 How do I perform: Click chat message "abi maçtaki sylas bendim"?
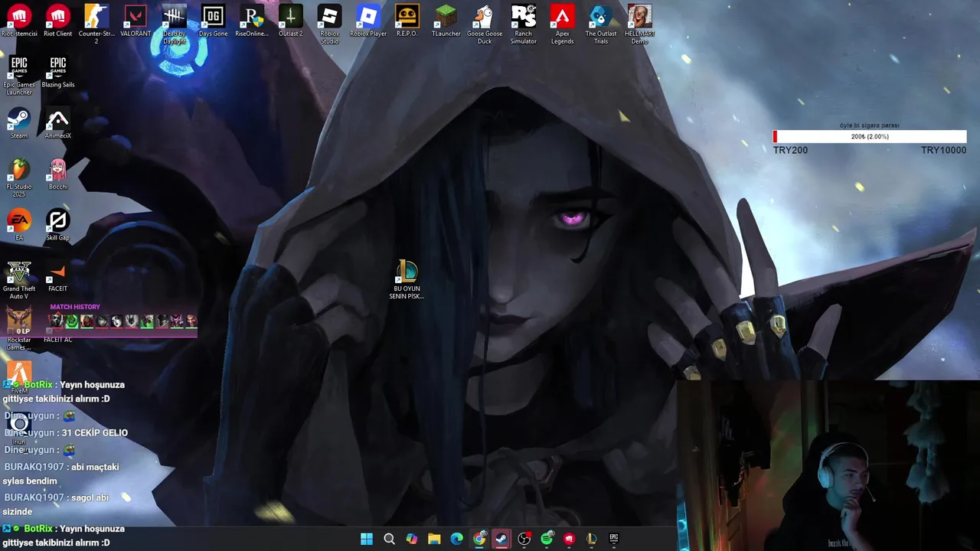click(x=61, y=474)
